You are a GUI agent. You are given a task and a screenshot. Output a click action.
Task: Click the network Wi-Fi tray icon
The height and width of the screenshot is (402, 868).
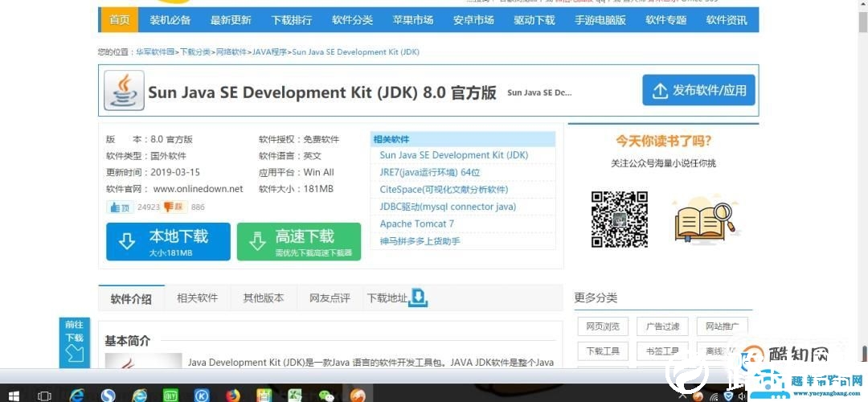(x=714, y=396)
